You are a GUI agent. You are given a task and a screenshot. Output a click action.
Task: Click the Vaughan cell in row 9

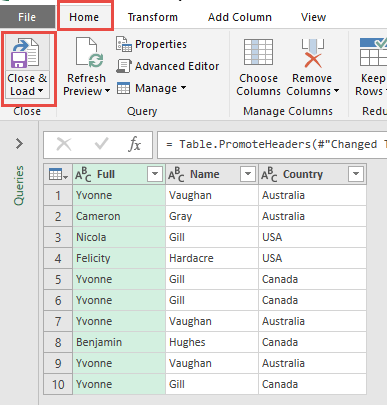(212, 363)
